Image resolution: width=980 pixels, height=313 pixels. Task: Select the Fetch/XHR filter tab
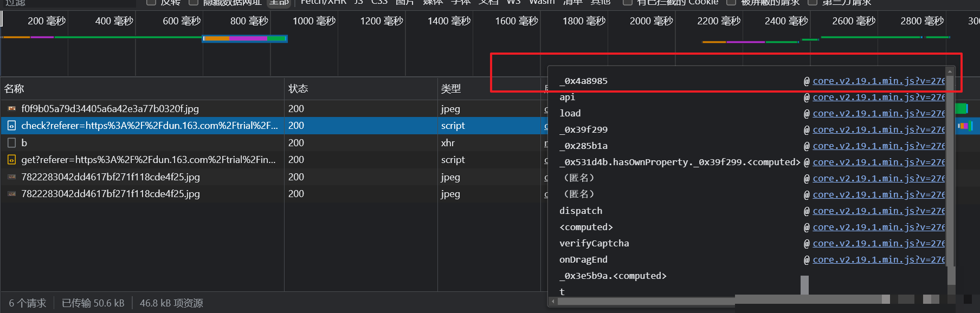pyautogui.click(x=323, y=2)
